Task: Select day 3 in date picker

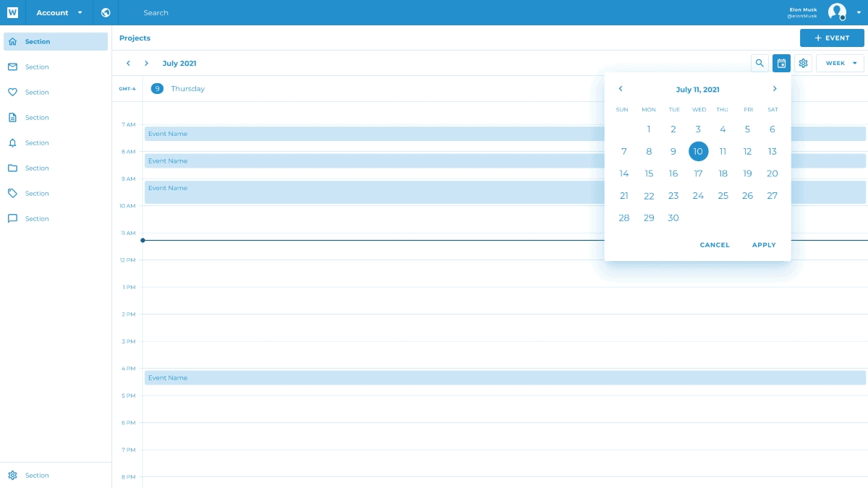Action: pos(698,129)
